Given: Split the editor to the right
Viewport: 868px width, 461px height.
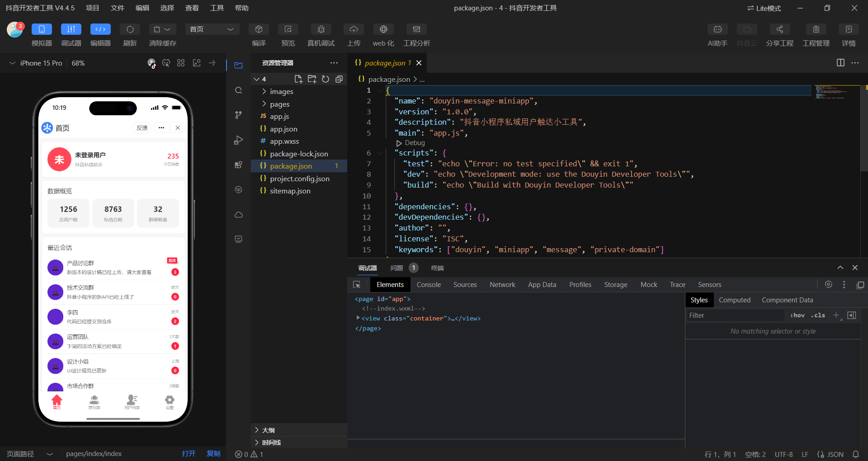Looking at the screenshot, I should tap(840, 63).
